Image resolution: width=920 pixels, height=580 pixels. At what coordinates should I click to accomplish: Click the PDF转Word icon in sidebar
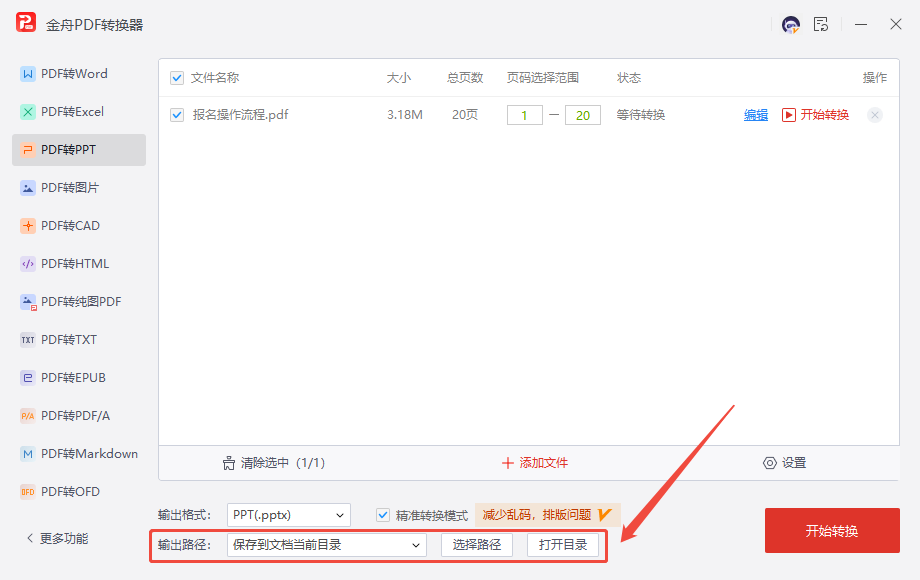(x=28, y=74)
